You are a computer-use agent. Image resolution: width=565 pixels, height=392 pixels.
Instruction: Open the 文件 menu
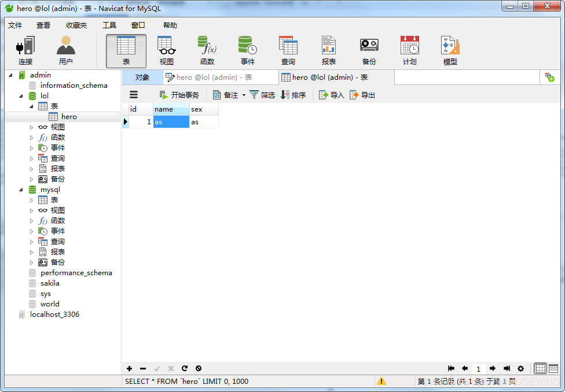15,25
